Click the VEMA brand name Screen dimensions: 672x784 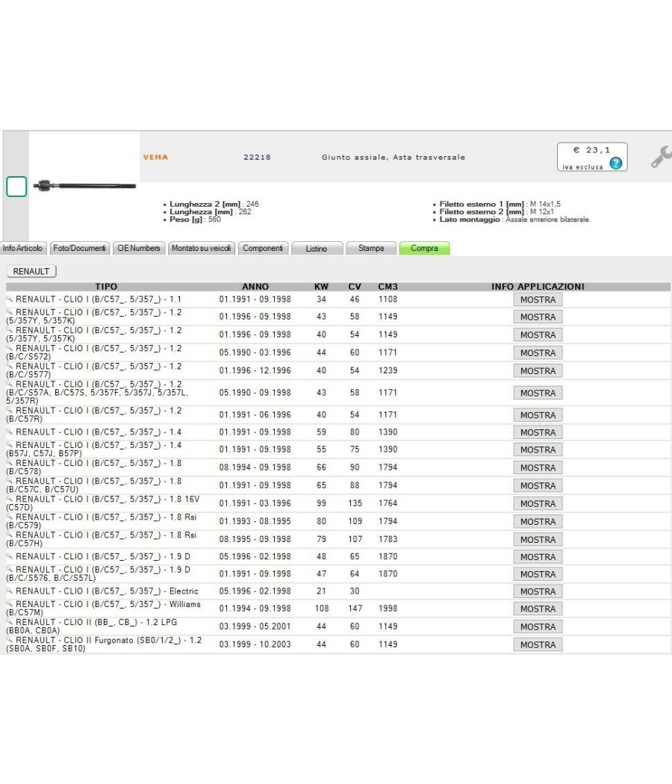[x=155, y=157]
